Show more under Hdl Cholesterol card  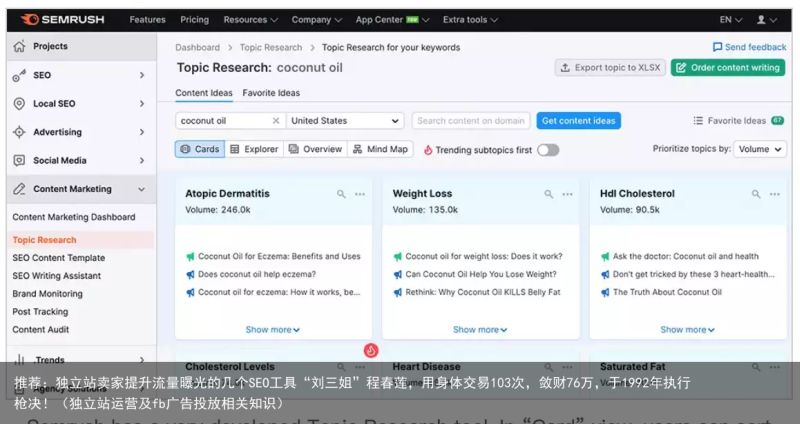(x=687, y=330)
